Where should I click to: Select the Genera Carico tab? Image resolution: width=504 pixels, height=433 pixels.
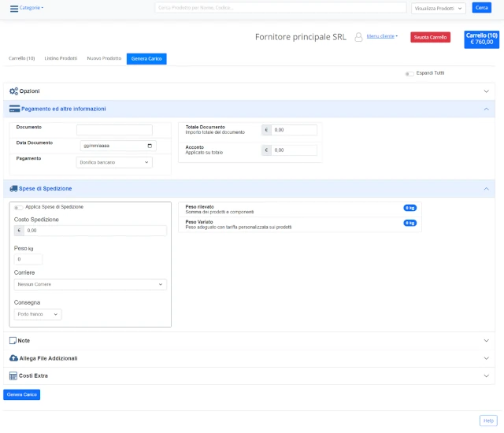pos(146,59)
